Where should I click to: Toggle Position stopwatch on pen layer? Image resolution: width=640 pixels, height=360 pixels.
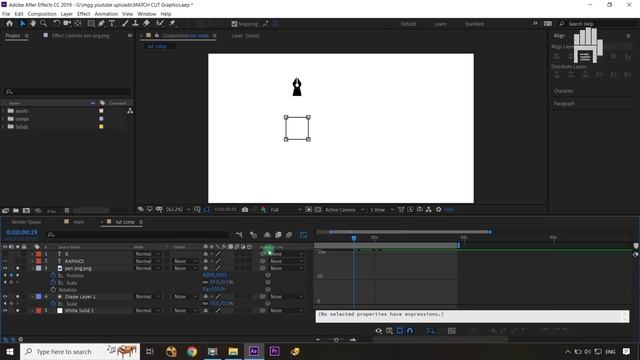(x=53, y=276)
